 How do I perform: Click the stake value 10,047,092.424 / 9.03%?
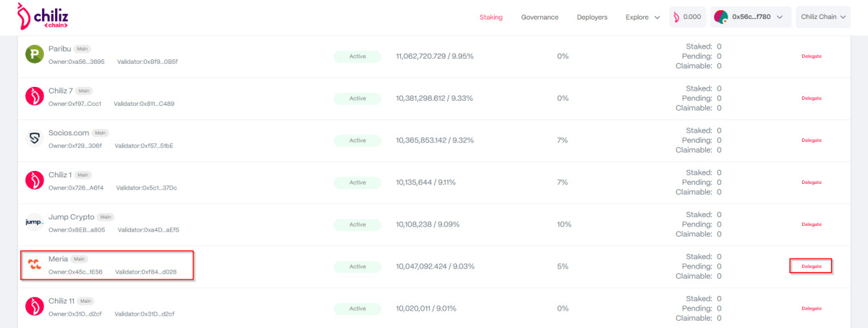click(435, 266)
